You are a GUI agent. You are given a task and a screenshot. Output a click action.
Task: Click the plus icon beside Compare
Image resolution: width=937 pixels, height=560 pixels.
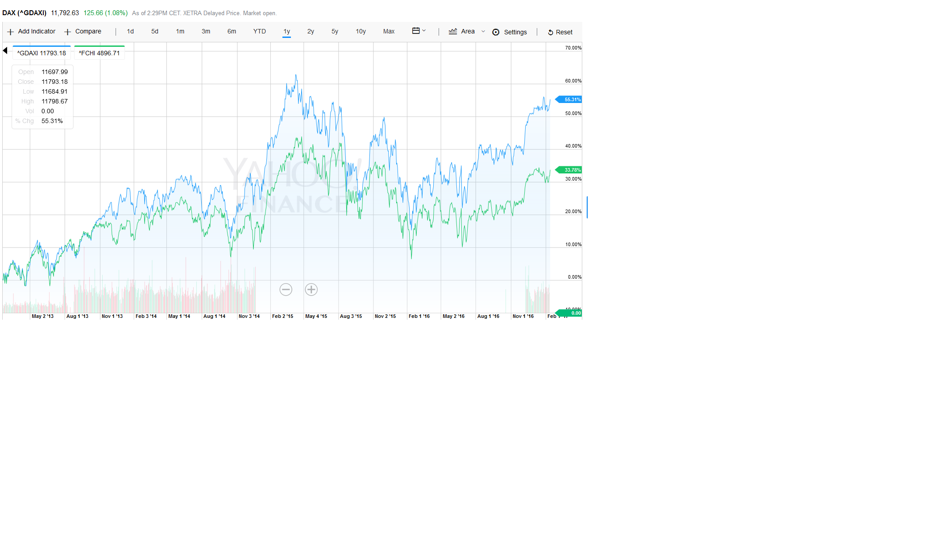pos(68,32)
